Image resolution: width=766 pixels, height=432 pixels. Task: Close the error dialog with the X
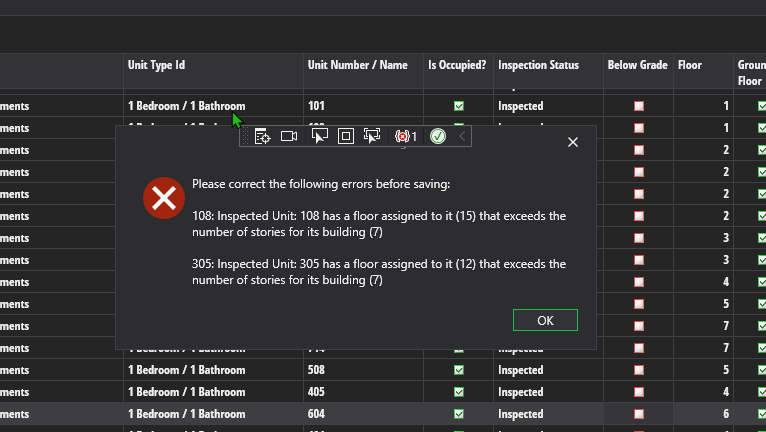point(573,142)
